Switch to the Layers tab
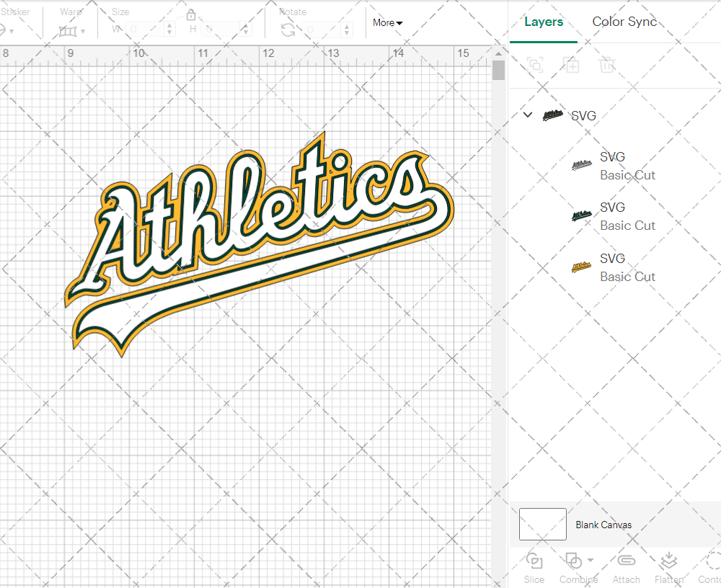 pyautogui.click(x=544, y=22)
